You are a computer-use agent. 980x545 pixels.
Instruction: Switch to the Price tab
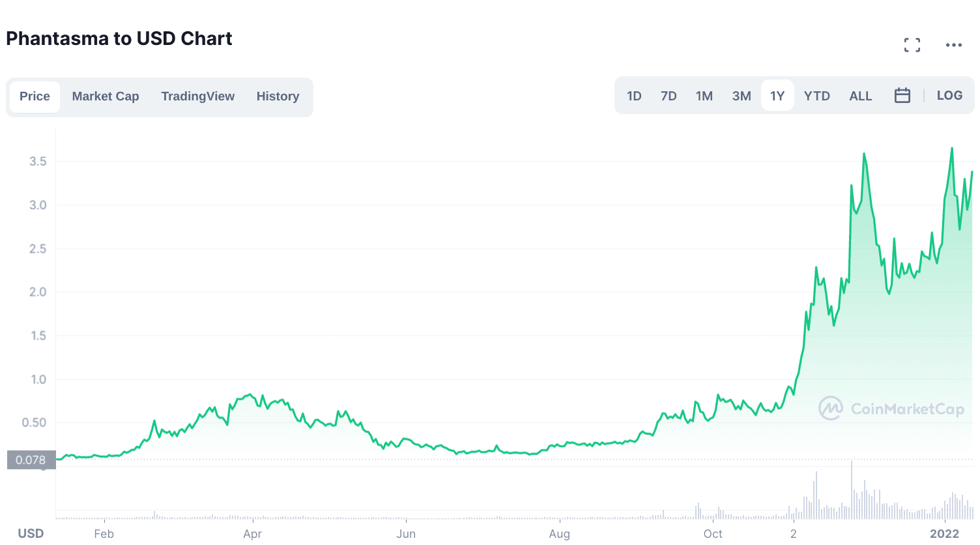pyautogui.click(x=35, y=96)
